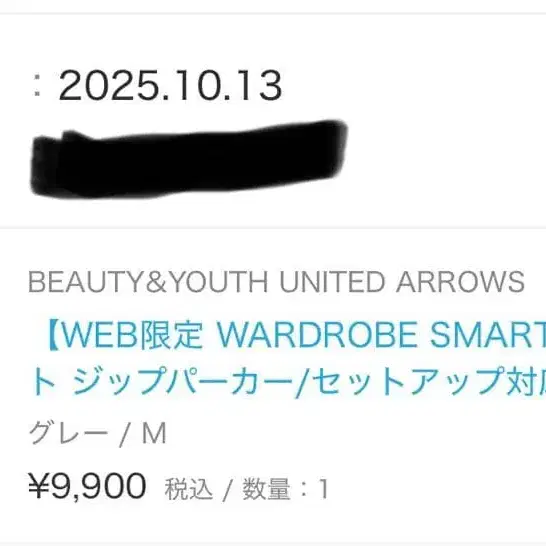Click the size M label
Image resolution: width=546 pixels, height=546 pixels.
[x=154, y=433]
